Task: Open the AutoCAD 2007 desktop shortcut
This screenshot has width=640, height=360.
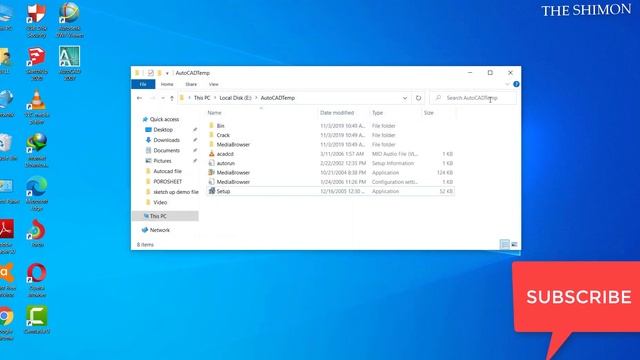Action: [x=69, y=64]
